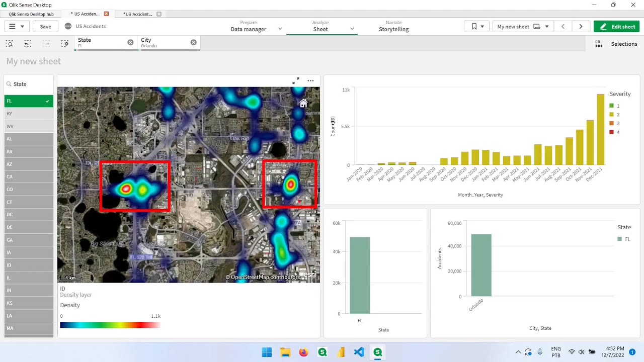Click the Dec-2021 bar in severity chart
This screenshot has width=644, height=362.
(x=600, y=130)
